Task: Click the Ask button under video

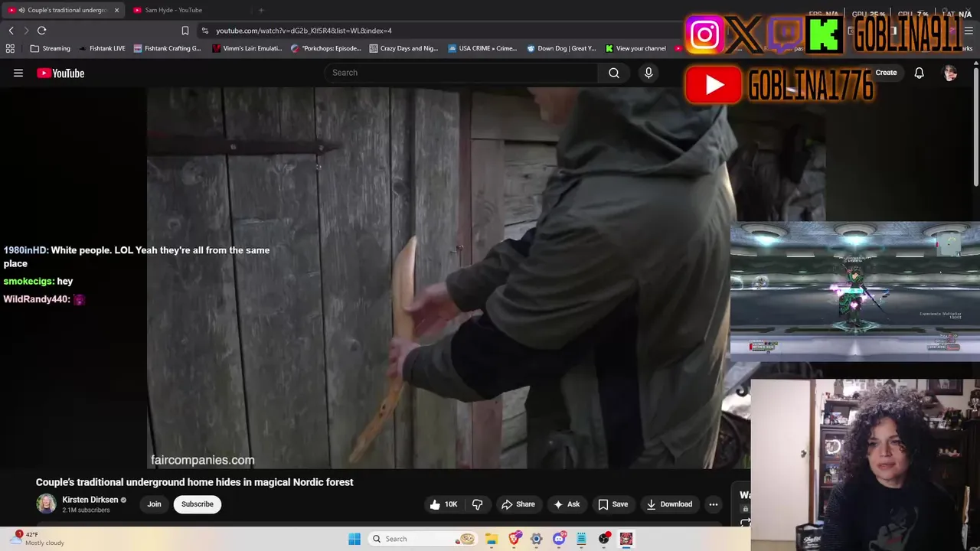Action: click(x=567, y=504)
